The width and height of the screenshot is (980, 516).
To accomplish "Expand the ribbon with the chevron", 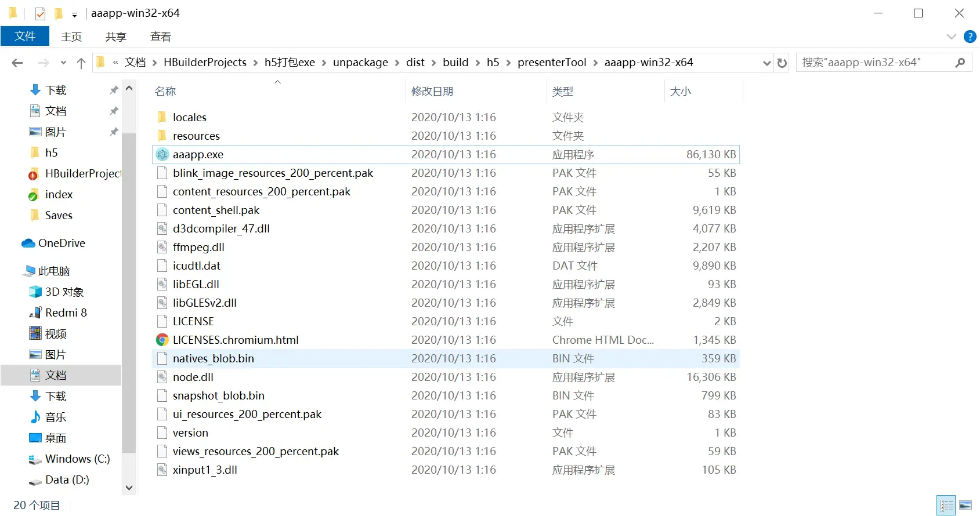I will click(951, 37).
